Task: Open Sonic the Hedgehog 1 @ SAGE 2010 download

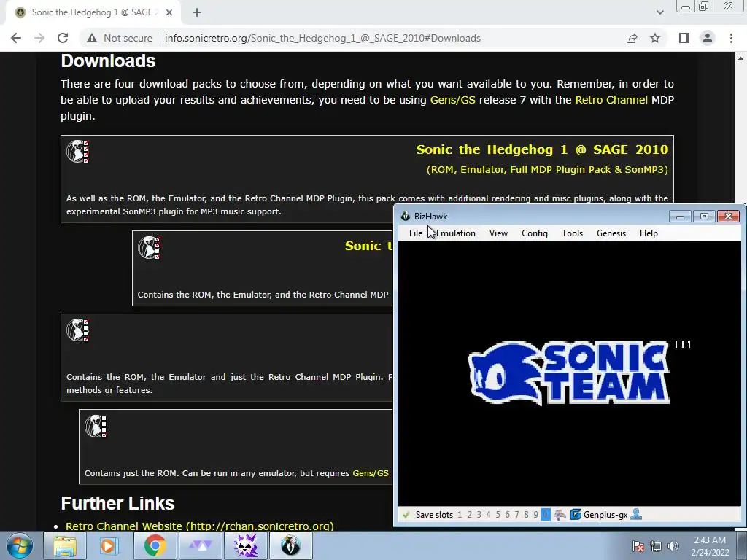Action: click(x=542, y=149)
